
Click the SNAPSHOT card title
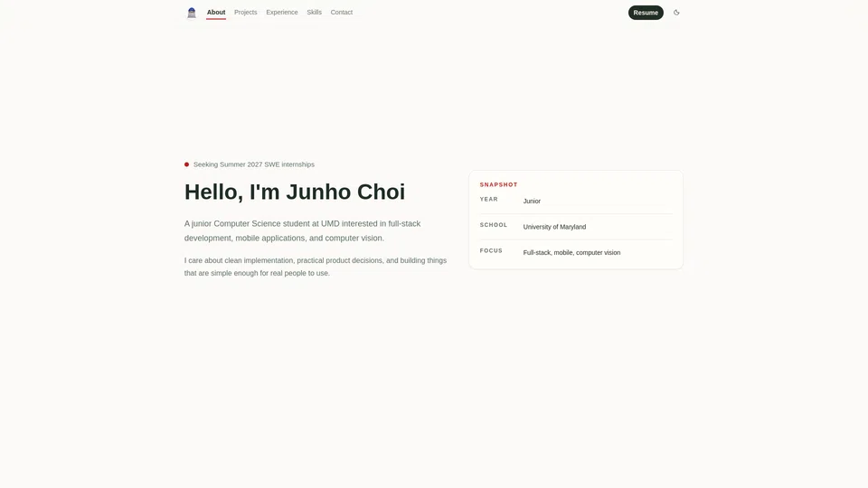498,184
